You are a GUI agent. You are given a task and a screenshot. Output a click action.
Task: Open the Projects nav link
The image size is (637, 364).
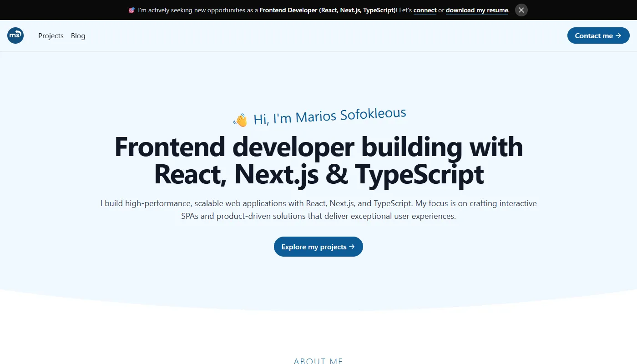click(51, 35)
